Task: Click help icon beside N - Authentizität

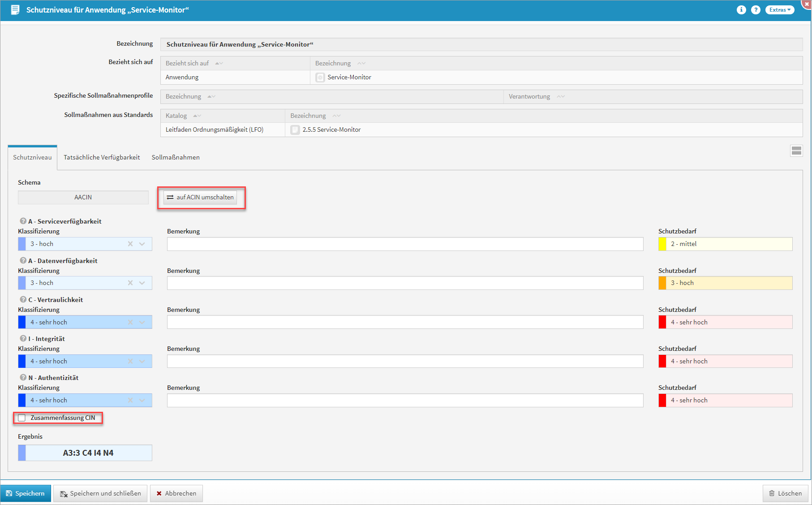Action: (x=23, y=377)
